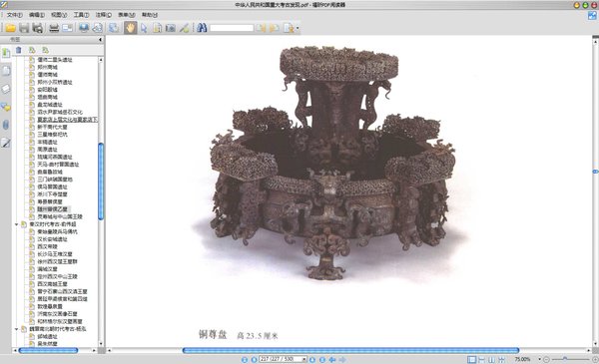
Task: Open the Pages thumbnails side tab
Action: pos(6,71)
